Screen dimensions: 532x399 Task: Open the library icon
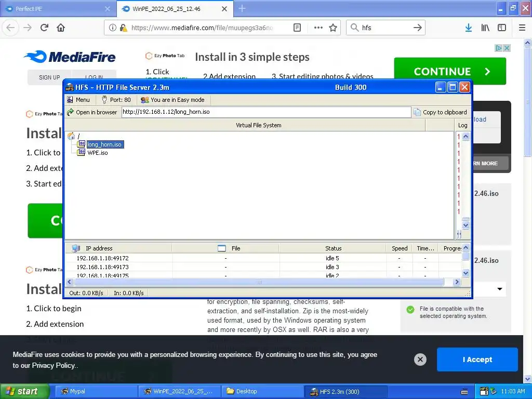coord(485,28)
